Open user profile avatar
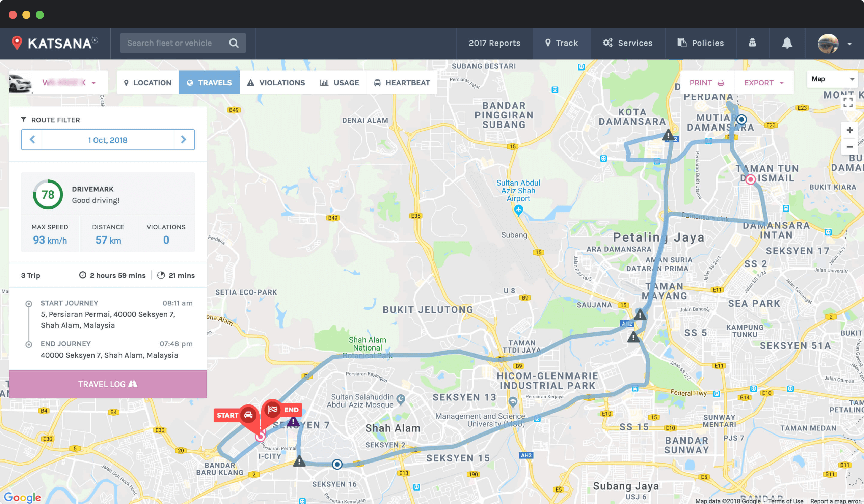The width and height of the screenshot is (864, 504). [x=828, y=44]
